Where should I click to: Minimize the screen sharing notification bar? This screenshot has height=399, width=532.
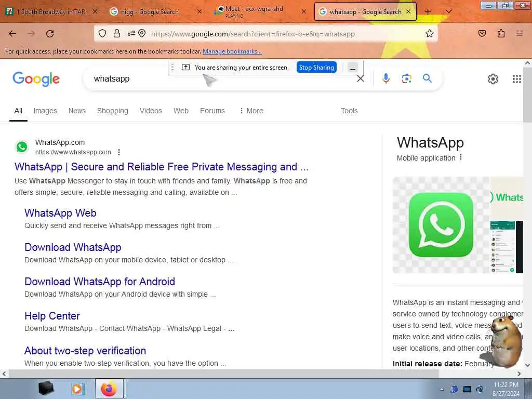pos(353,68)
